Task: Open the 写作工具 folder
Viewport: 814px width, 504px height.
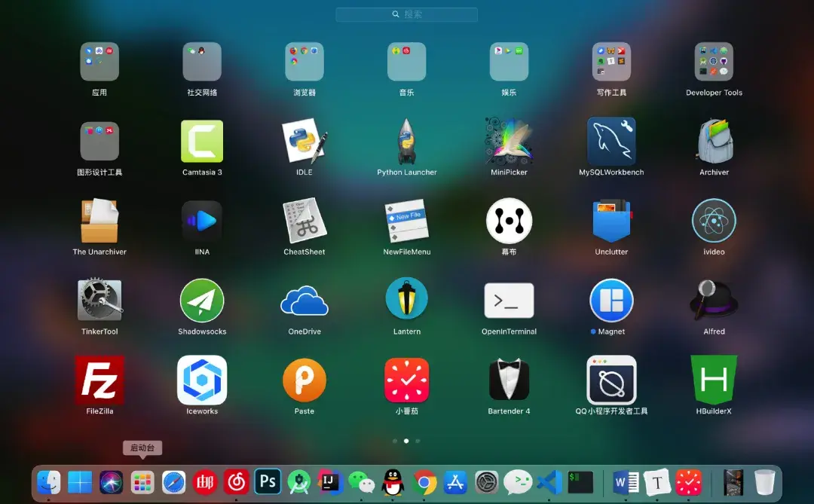Action: pos(611,62)
